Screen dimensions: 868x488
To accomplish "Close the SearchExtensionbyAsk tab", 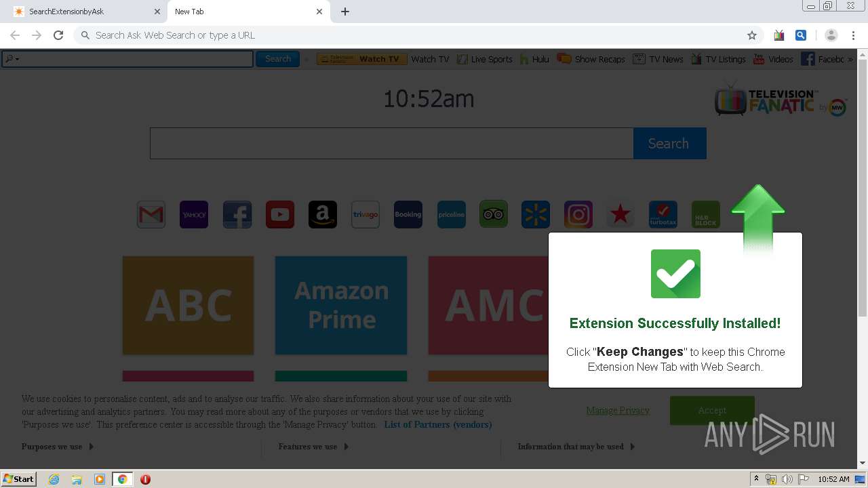I will (x=157, y=12).
